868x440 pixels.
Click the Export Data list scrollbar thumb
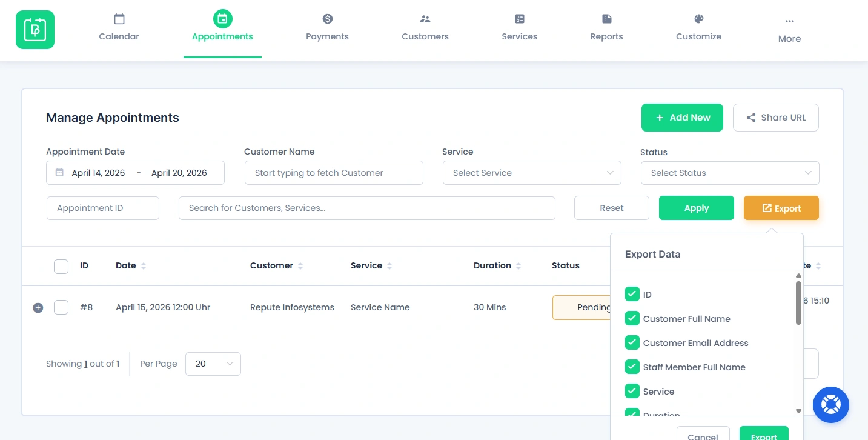798,302
